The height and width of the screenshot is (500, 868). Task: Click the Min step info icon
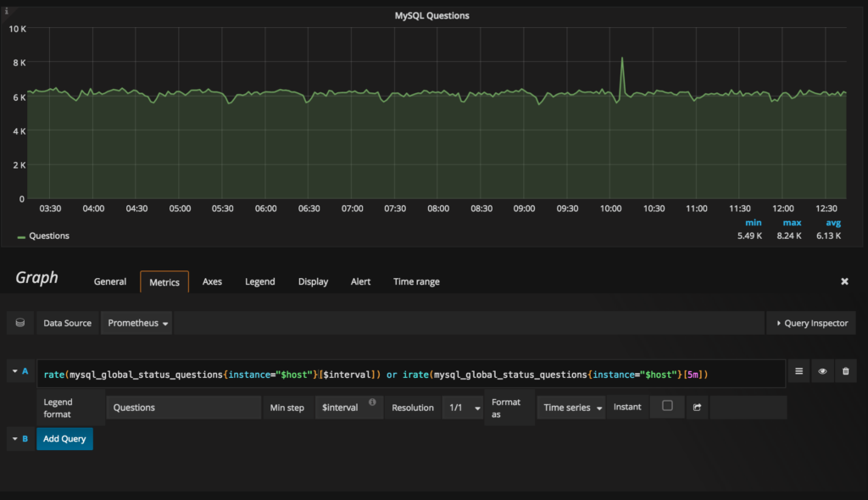372,402
